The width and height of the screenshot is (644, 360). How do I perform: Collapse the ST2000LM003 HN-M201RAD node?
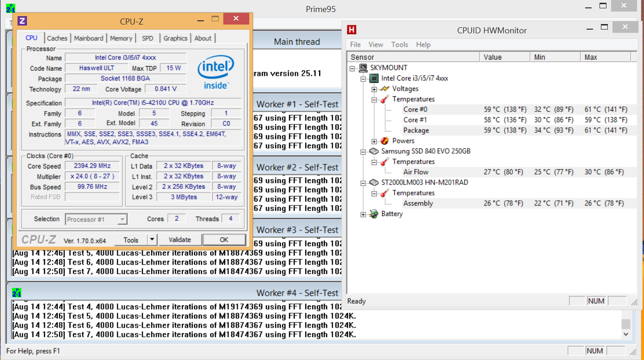click(363, 183)
